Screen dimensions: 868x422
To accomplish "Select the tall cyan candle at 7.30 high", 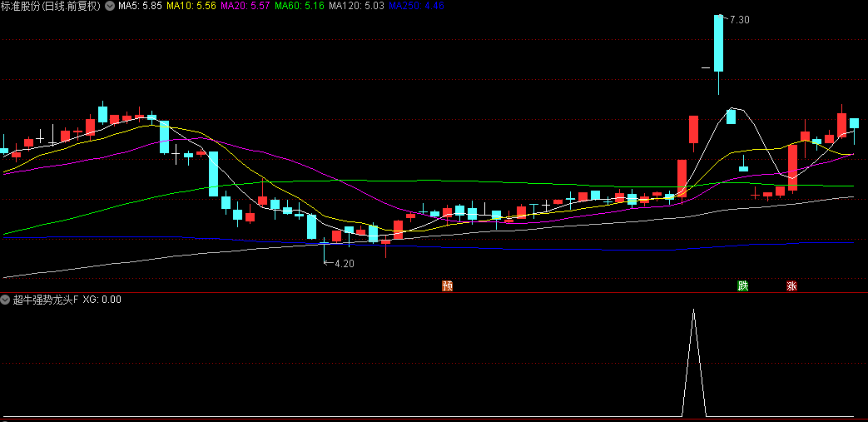I will pos(718,43).
